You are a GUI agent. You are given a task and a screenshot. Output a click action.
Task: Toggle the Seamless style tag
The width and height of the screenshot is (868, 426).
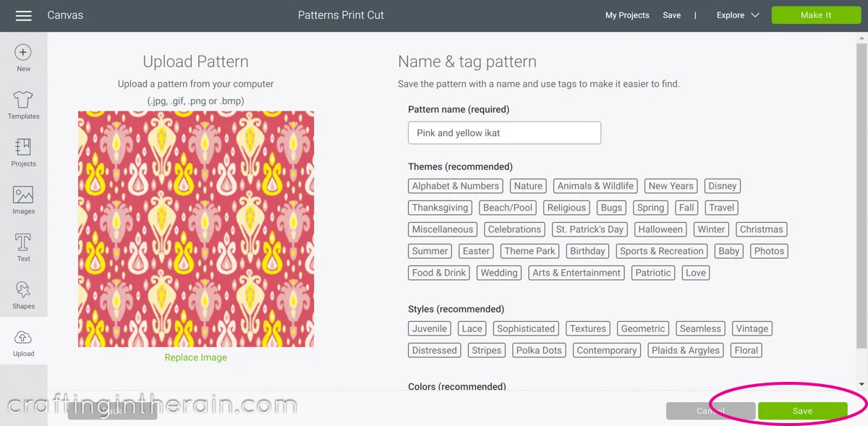coord(700,328)
